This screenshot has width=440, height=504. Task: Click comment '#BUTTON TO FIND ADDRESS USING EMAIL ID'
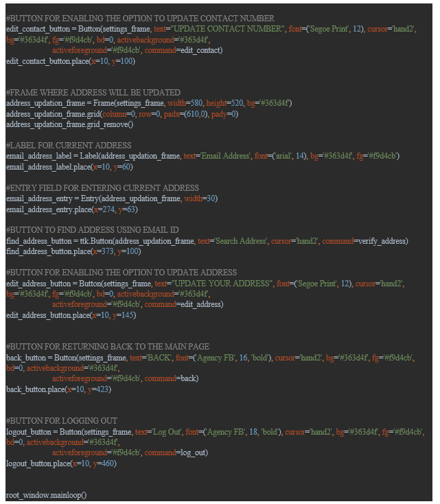pyautogui.click(x=93, y=230)
